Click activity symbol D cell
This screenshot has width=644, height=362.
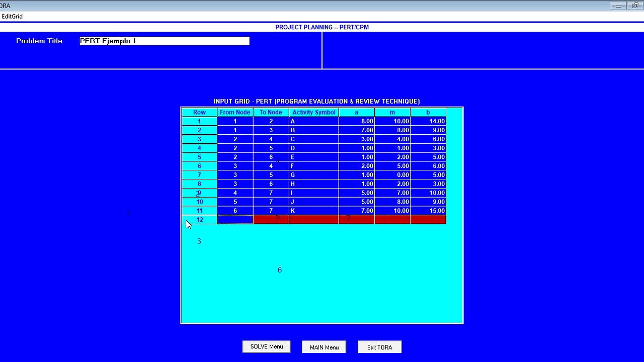pyautogui.click(x=313, y=148)
